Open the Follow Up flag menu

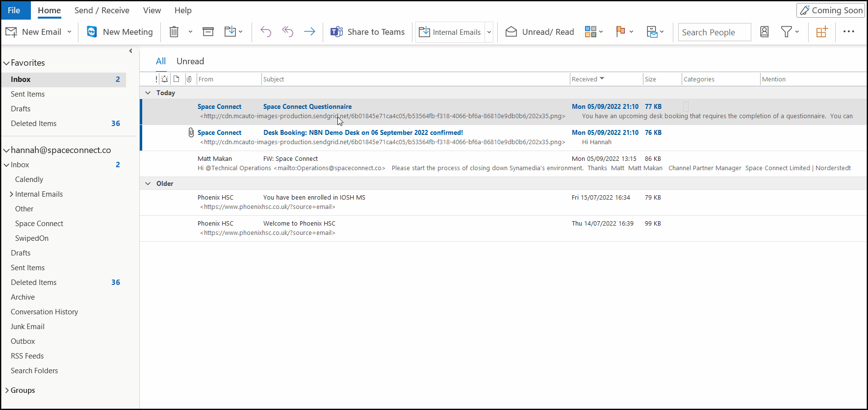624,32
